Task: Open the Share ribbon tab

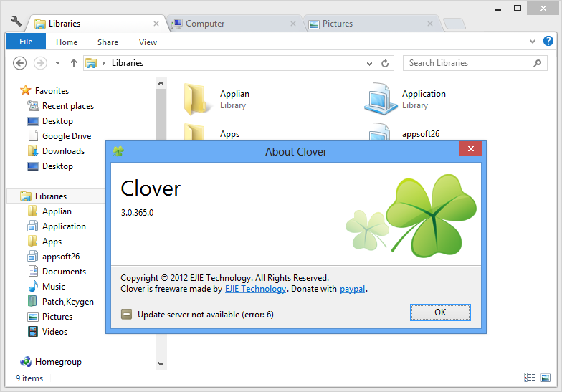Action: click(x=108, y=42)
